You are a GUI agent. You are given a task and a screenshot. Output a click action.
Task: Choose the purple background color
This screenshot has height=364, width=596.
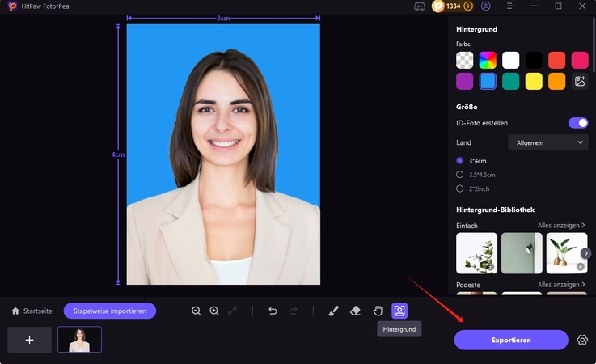tap(464, 81)
